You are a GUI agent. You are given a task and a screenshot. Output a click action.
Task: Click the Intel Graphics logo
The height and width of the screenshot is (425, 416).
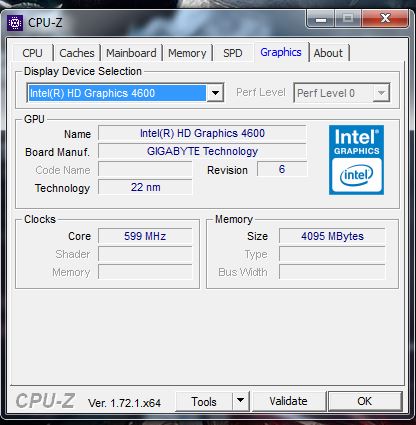click(x=356, y=160)
